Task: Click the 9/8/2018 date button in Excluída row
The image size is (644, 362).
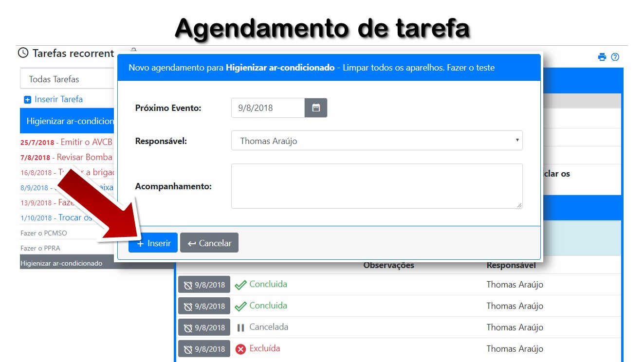Action: click(x=204, y=349)
